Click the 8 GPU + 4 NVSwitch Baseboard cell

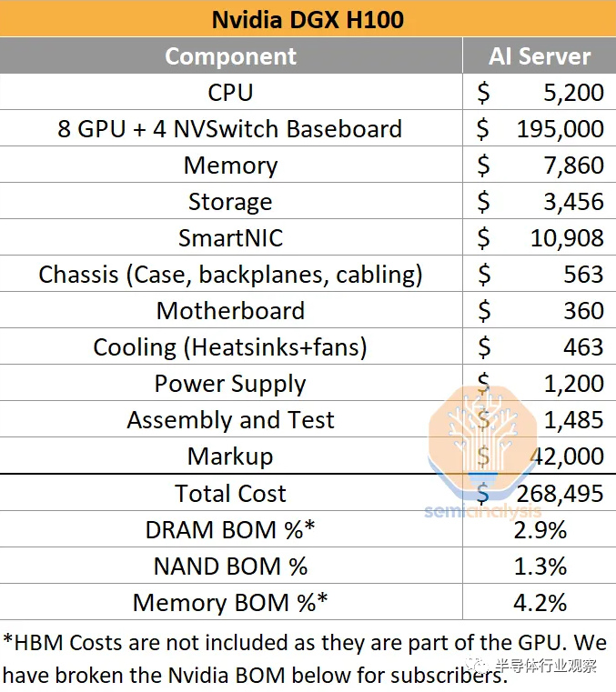pyautogui.click(x=229, y=129)
